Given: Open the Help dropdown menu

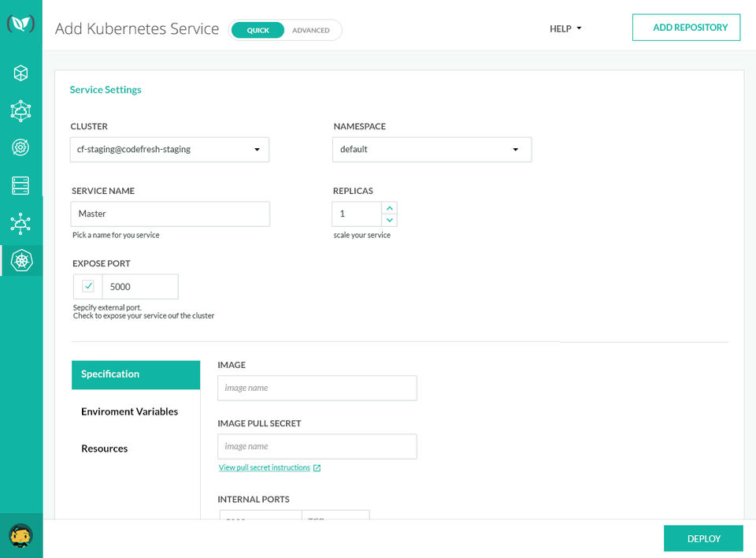Looking at the screenshot, I should (x=565, y=28).
